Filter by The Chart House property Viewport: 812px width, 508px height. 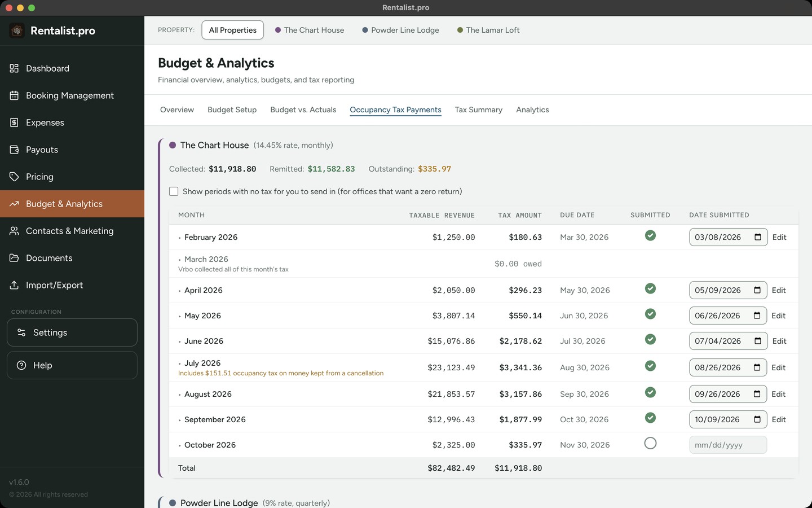(x=310, y=30)
